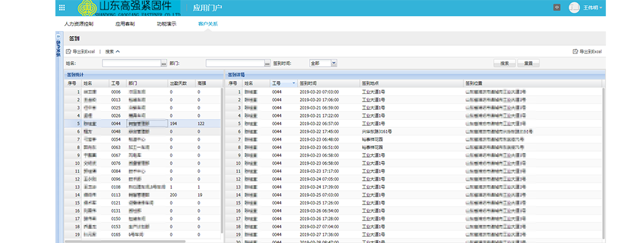Viewport: 644px width, 243px height.
Task: Click the 重置 reset button
Action: tap(528, 63)
